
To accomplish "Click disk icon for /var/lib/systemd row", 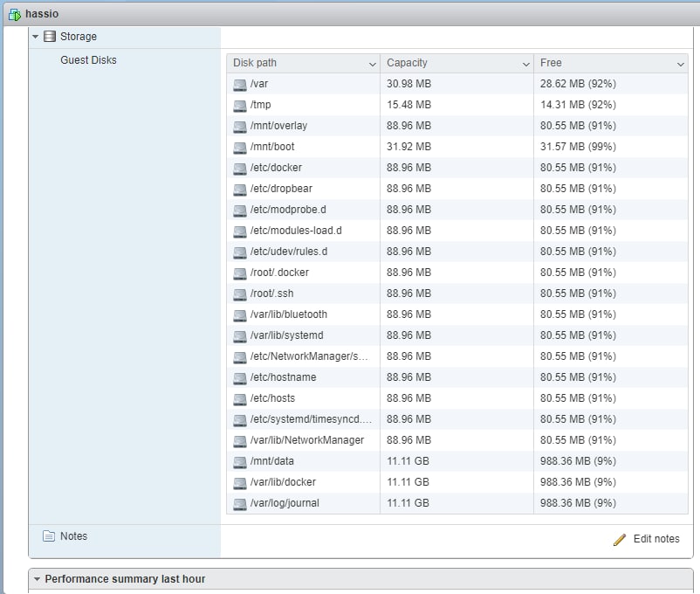I will coord(240,336).
